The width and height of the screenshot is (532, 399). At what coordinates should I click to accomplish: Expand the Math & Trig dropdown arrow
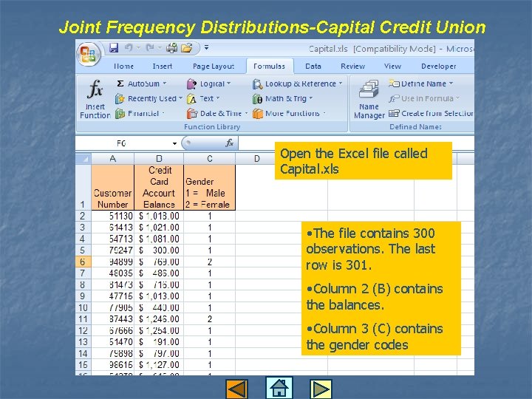tap(311, 98)
